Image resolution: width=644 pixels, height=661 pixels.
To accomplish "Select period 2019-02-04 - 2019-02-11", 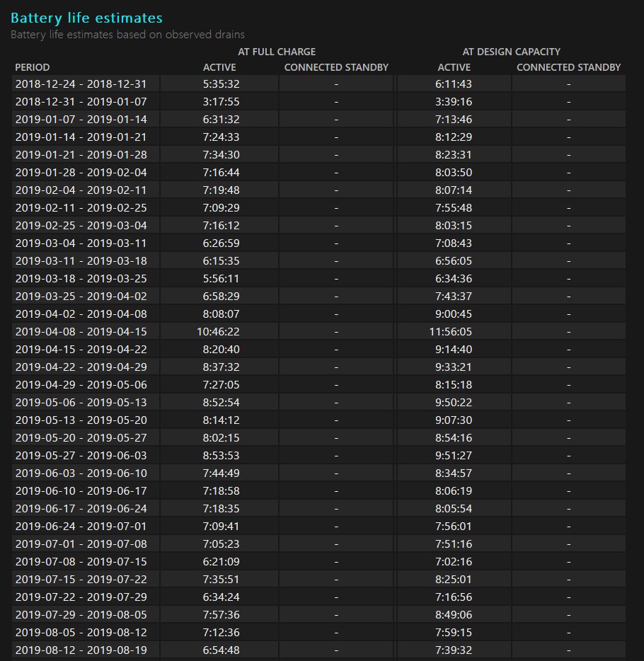I will 81,190.
